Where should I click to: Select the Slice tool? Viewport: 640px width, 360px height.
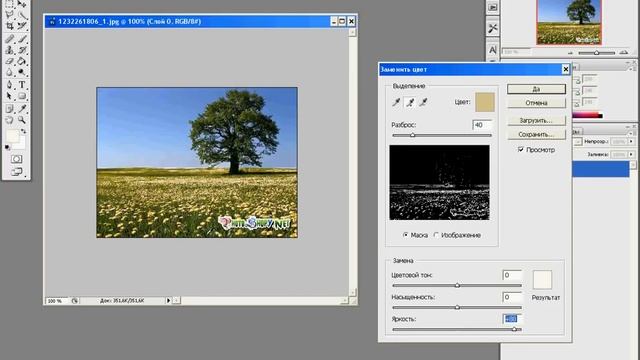click(x=22, y=26)
